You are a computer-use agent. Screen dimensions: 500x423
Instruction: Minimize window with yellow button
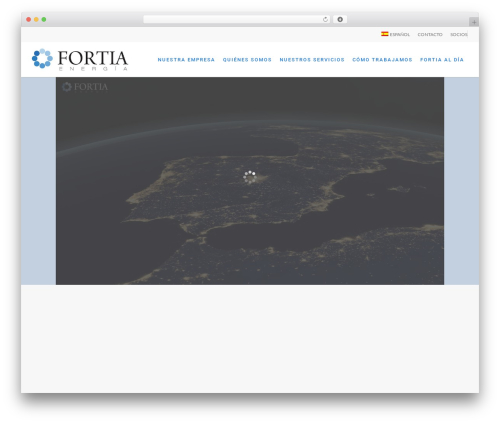(36, 19)
